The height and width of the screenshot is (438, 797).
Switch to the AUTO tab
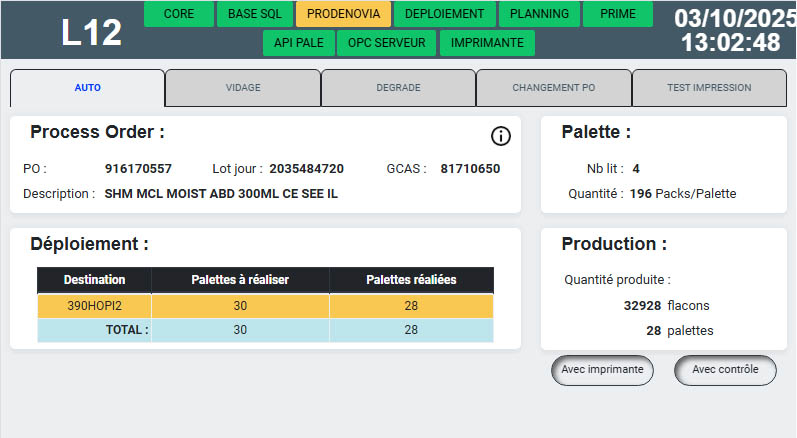(87, 88)
